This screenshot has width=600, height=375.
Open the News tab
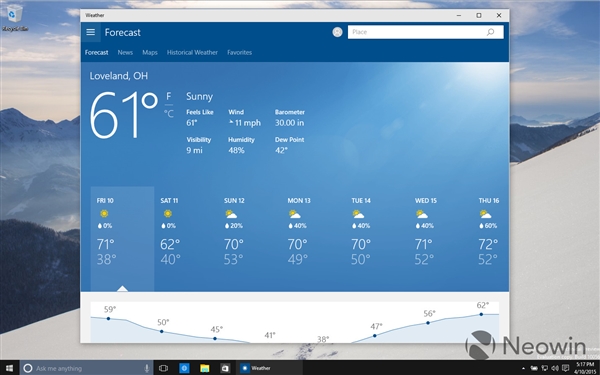125,52
